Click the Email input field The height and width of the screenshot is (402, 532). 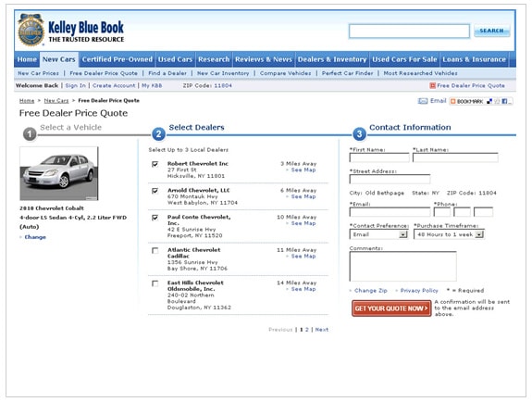point(390,212)
